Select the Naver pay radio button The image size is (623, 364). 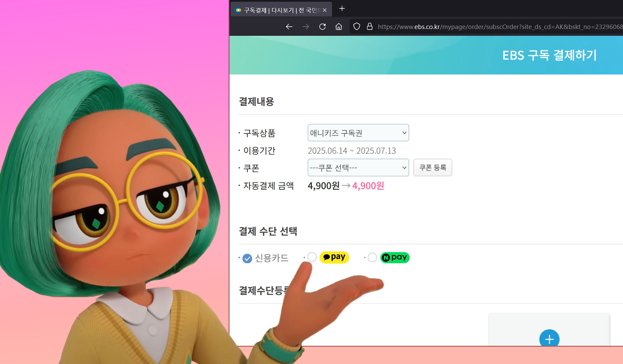pyautogui.click(x=372, y=257)
